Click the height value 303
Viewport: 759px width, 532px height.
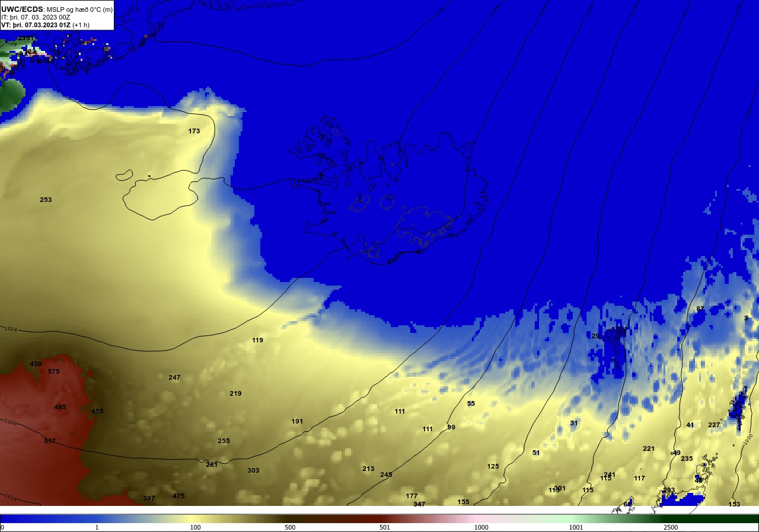click(x=253, y=470)
